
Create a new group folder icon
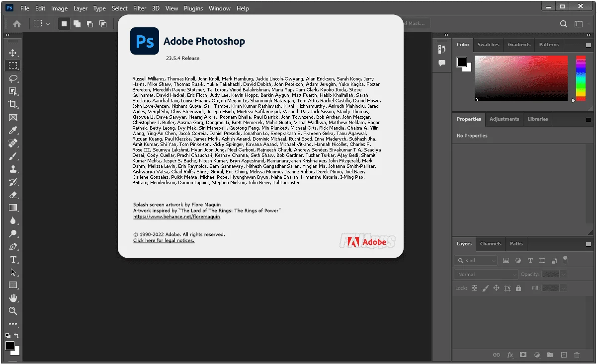(550, 355)
